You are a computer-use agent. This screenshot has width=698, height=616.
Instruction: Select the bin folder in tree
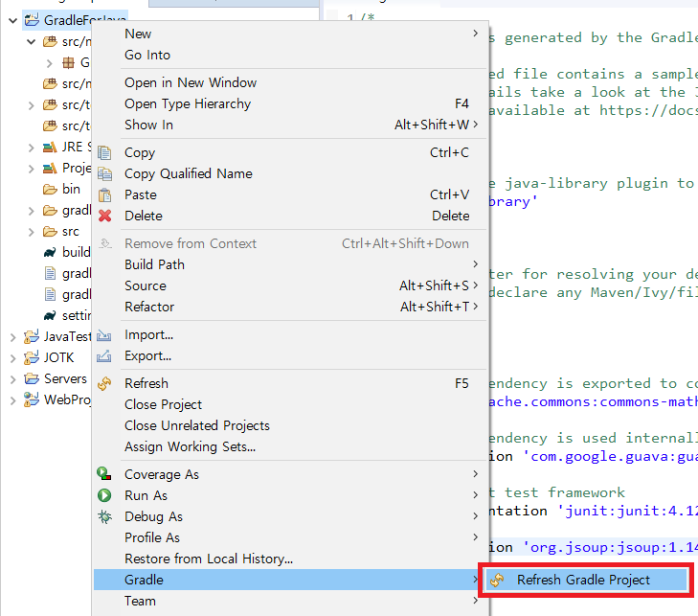pyautogui.click(x=71, y=190)
